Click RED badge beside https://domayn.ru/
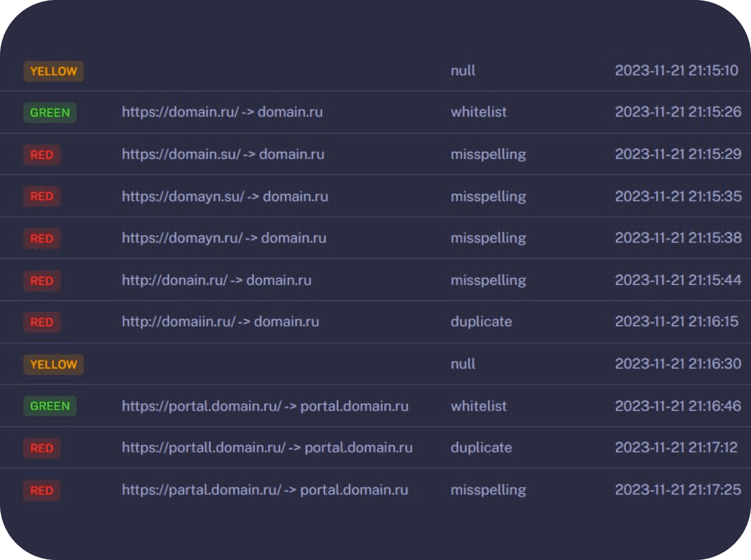 41,239
